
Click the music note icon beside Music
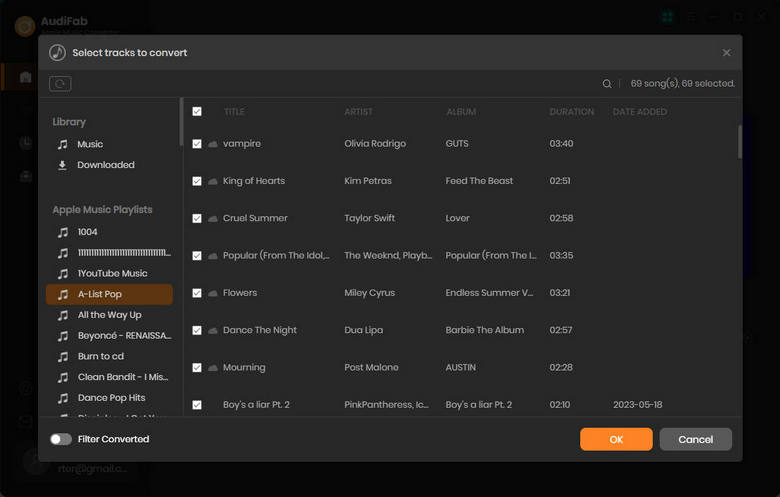pos(63,144)
